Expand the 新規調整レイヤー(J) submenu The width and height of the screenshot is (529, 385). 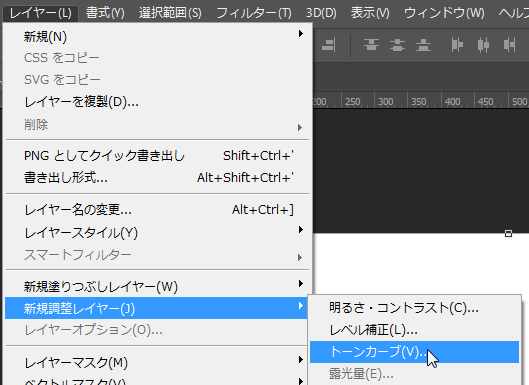click(157, 308)
